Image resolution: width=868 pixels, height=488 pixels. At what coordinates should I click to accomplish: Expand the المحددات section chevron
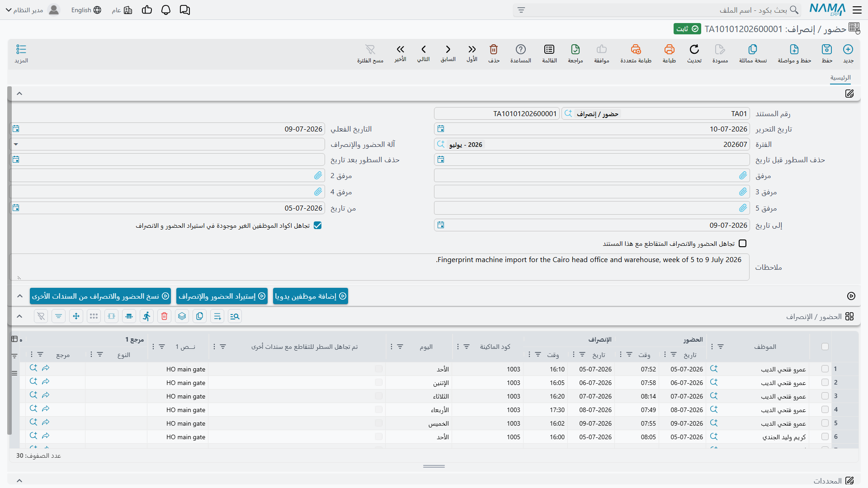(x=19, y=481)
